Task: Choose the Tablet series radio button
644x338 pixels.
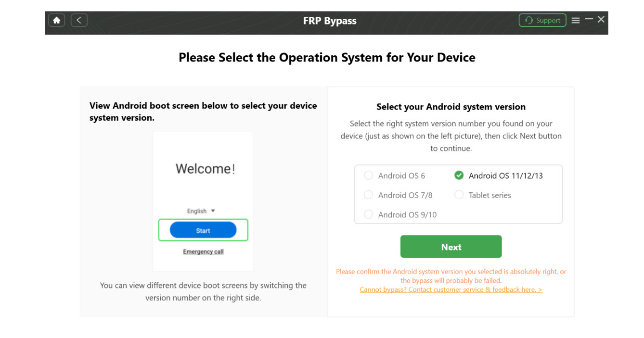Action: point(459,195)
